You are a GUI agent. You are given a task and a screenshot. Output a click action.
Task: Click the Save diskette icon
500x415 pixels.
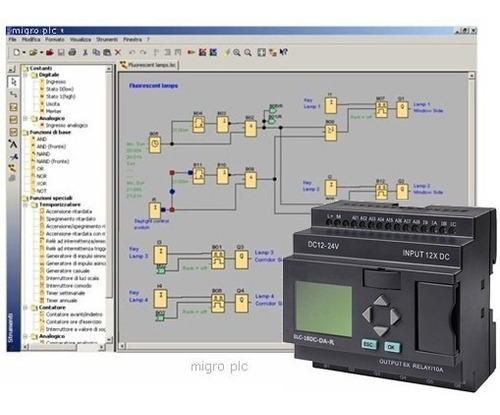coord(61,52)
